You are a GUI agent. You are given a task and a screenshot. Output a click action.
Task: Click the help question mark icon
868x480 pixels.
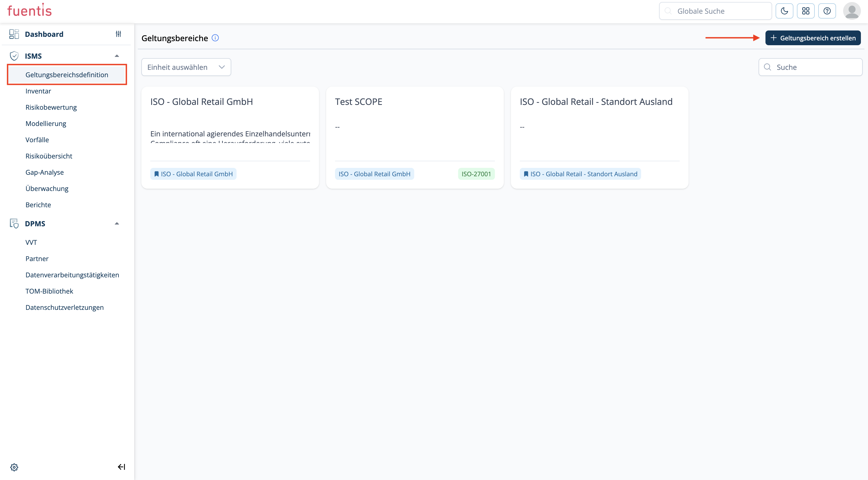tap(827, 11)
